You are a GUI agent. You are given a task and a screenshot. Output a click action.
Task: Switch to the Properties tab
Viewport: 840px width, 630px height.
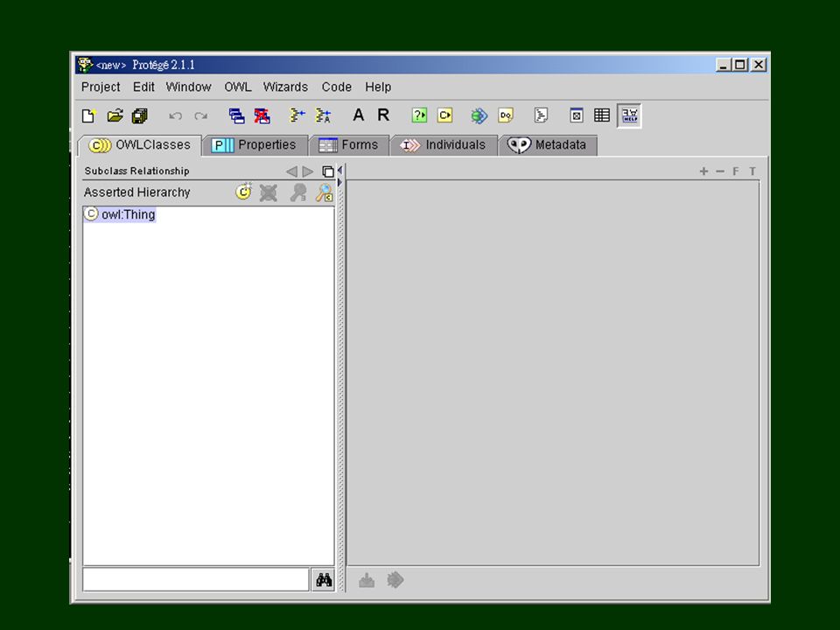click(x=255, y=145)
